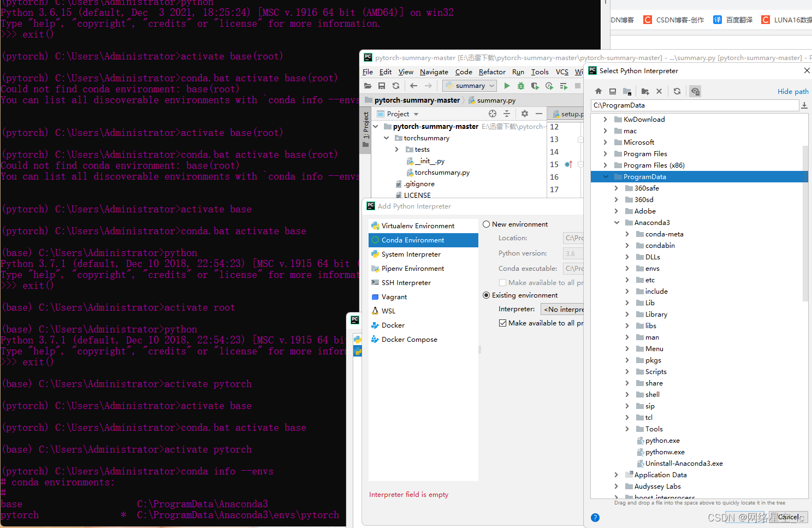The height and width of the screenshot is (528, 812).
Task: Click the help question mark icon
Action: click(x=595, y=518)
